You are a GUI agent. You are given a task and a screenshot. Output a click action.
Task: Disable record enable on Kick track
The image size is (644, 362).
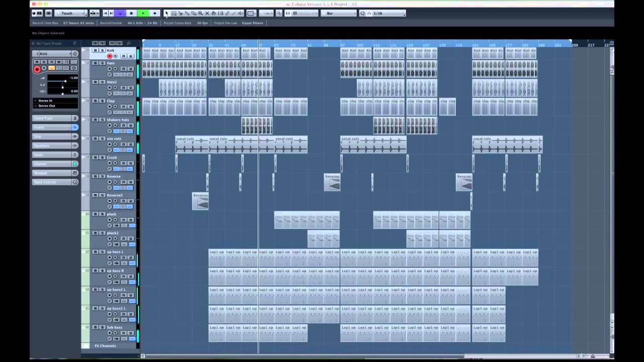tap(110, 56)
